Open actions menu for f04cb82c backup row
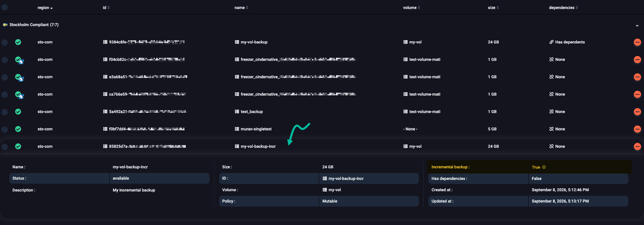The width and height of the screenshot is (644, 225). (637, 60)
